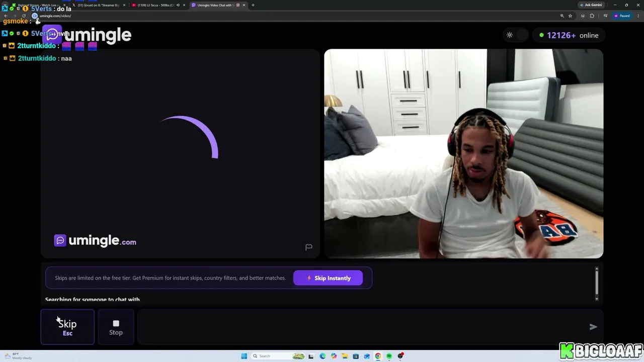644x362 pixels.
Task: Click the Skip button
Action: [67, 327]
